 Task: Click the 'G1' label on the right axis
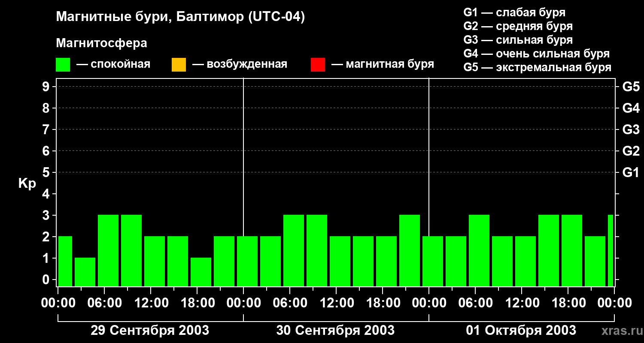click(631, 172)
